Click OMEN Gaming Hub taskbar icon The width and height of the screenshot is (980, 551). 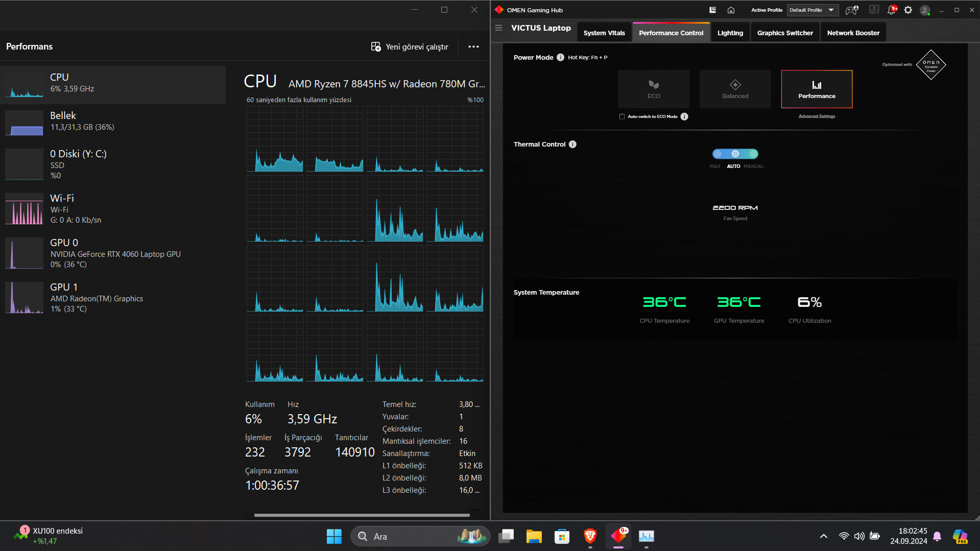618,536
